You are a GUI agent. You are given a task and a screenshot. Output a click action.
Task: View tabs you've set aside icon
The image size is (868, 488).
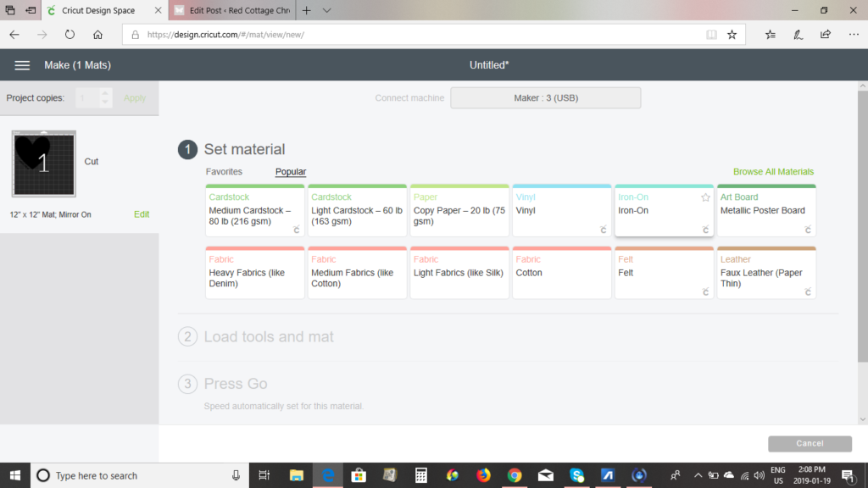click(10, 10)
